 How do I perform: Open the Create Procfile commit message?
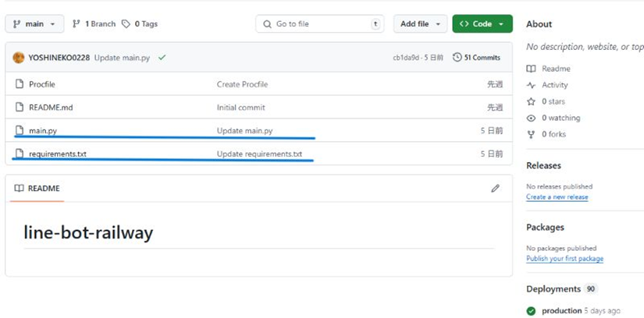[x=242, y=84]
